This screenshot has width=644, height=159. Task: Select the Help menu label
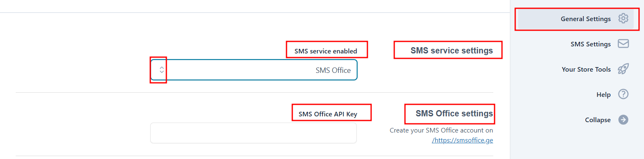604,95
